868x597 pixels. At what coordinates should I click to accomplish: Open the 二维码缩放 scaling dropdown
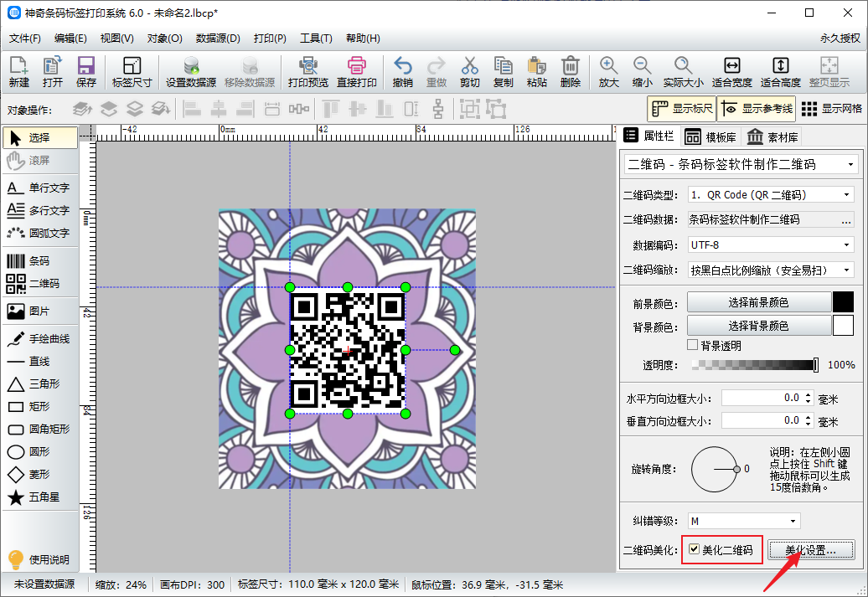coord(771,270)
